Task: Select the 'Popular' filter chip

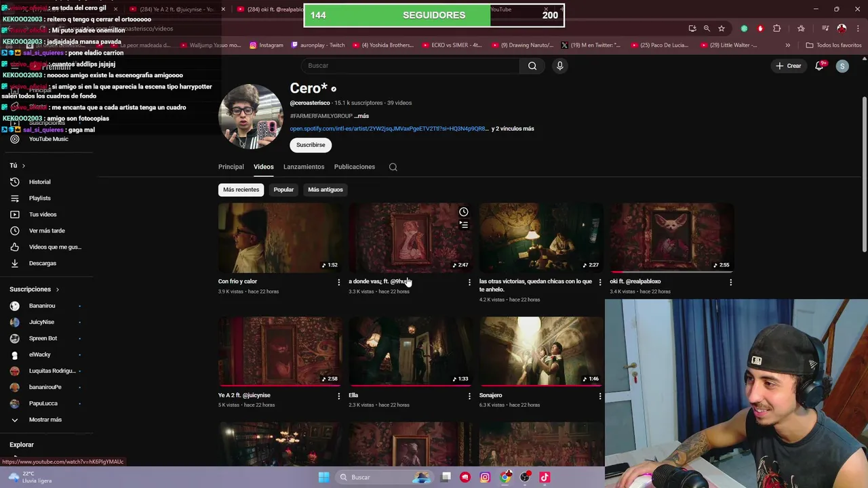Action: (283, 190)
